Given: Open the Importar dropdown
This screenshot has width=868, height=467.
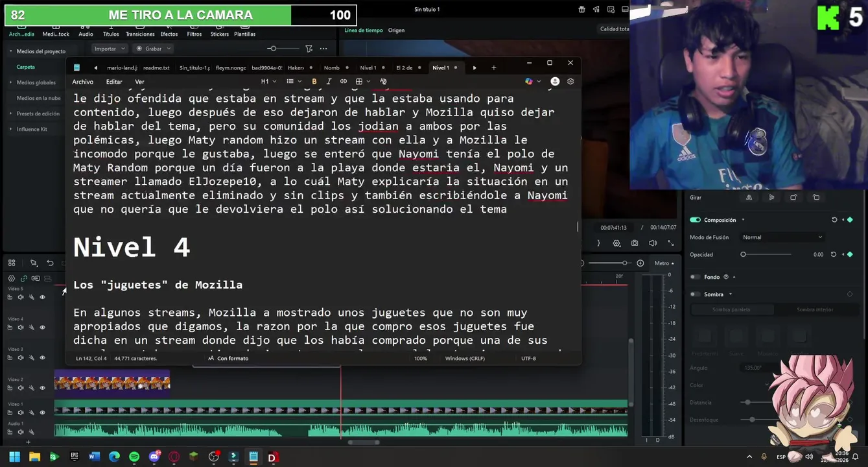Looking at the screenshot, I should point(109,49).
